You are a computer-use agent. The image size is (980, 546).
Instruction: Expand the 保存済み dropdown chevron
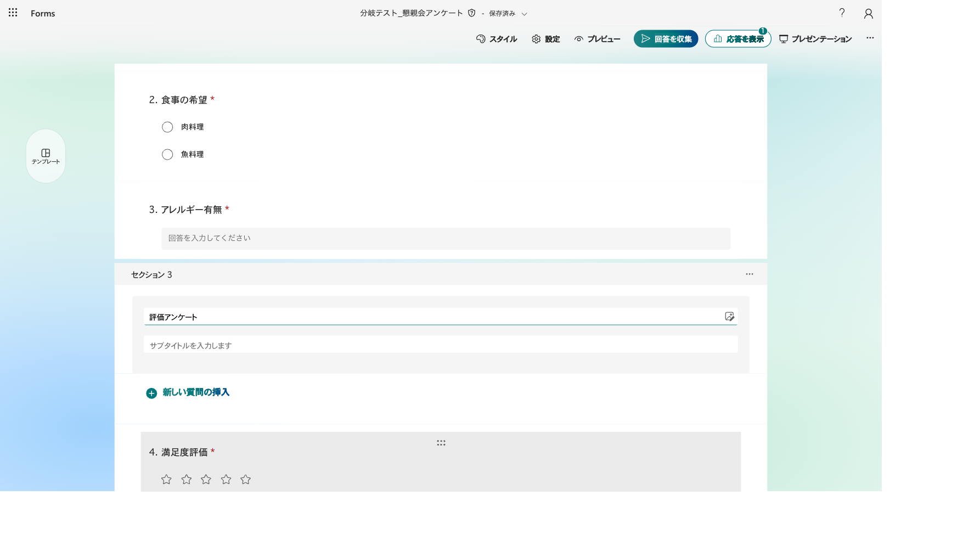point(524,14)
